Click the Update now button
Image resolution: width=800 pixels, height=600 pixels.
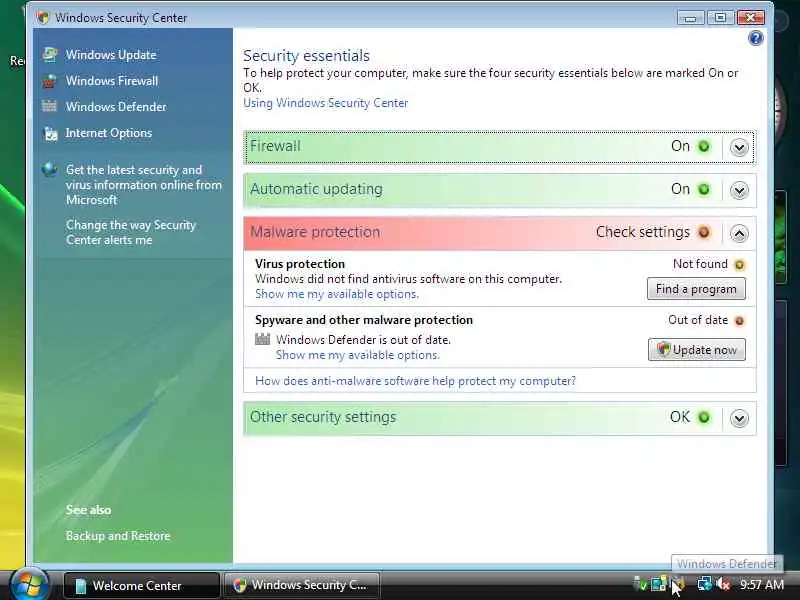coord(697,349)
